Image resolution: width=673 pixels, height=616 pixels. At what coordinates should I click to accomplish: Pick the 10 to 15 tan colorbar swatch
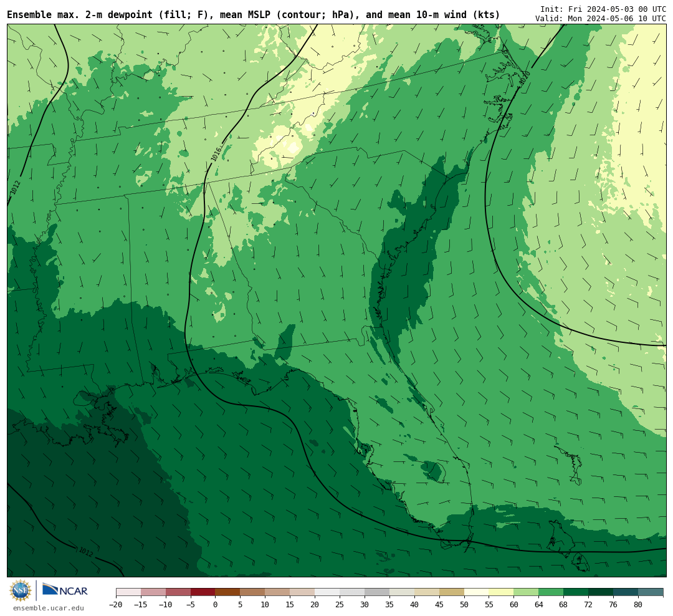[278, 592]
